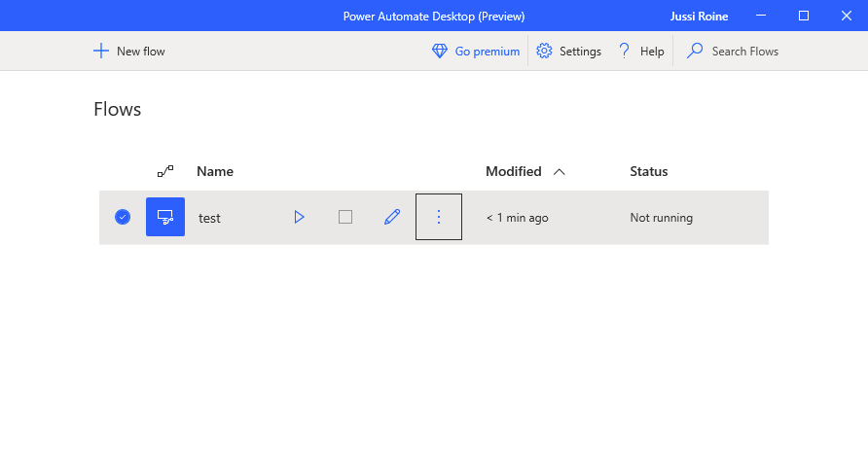
Task: Click the Settings gear icon
Action: click(544, 51)
